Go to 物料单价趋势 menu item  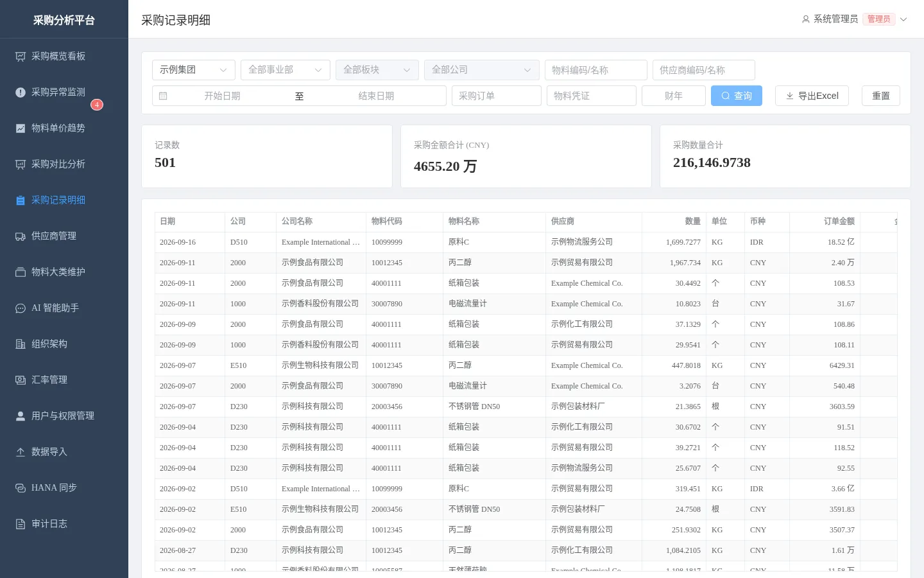point(64,128)
